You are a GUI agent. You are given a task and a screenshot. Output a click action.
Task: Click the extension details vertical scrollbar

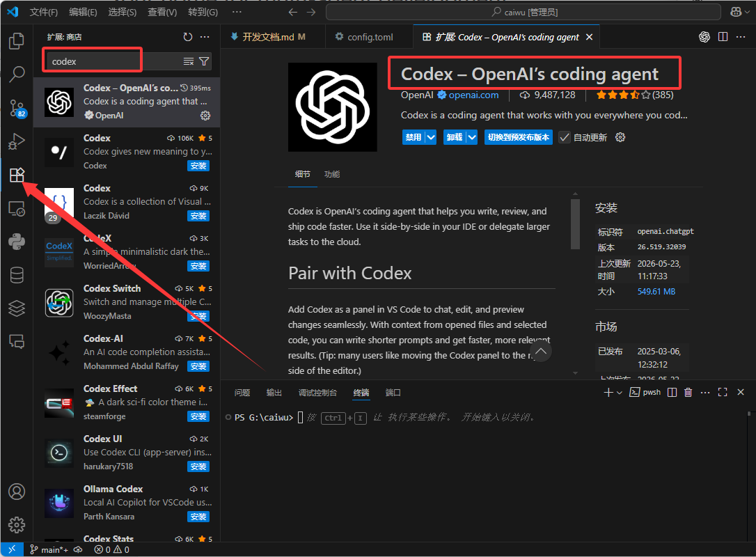tap(575, 224)
